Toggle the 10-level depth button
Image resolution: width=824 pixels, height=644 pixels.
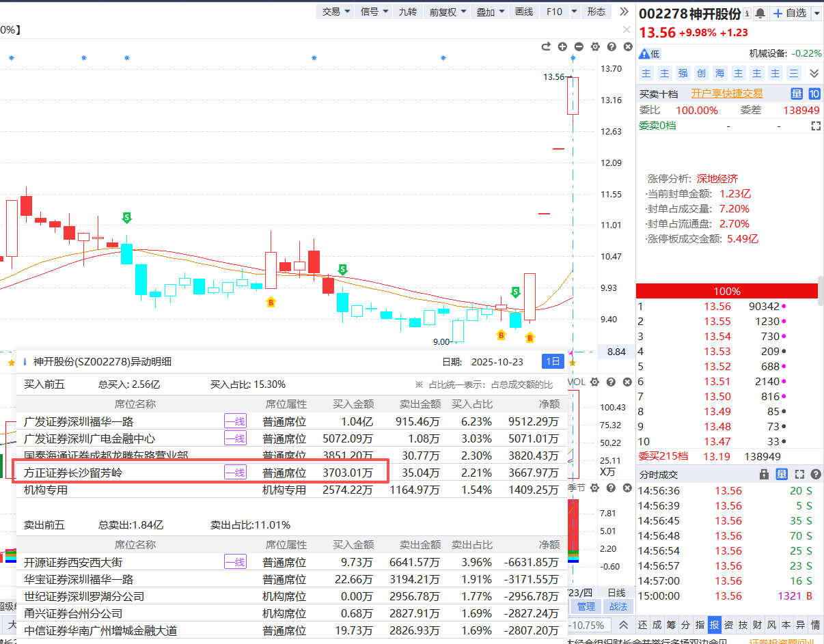814,94
